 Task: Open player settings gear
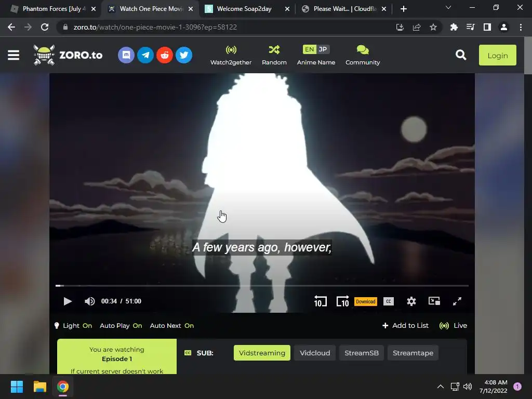[411, 301]
